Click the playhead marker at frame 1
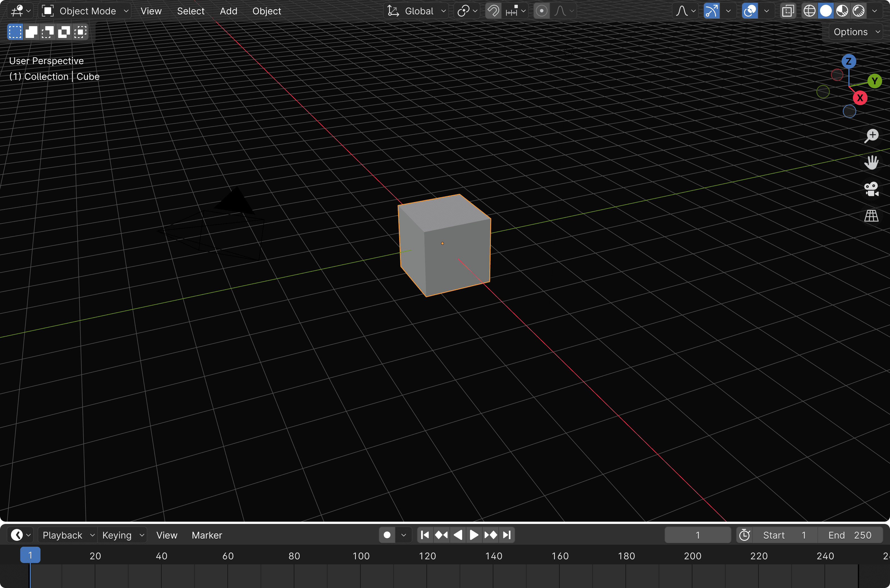Screen dimensions: 890x588 pyautogui.click(x=30, y=555)
